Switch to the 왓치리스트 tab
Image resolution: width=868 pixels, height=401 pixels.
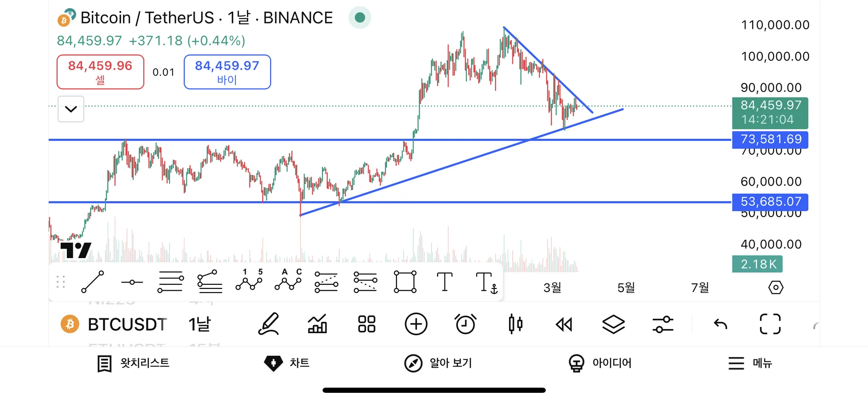(x=133, y=363)
